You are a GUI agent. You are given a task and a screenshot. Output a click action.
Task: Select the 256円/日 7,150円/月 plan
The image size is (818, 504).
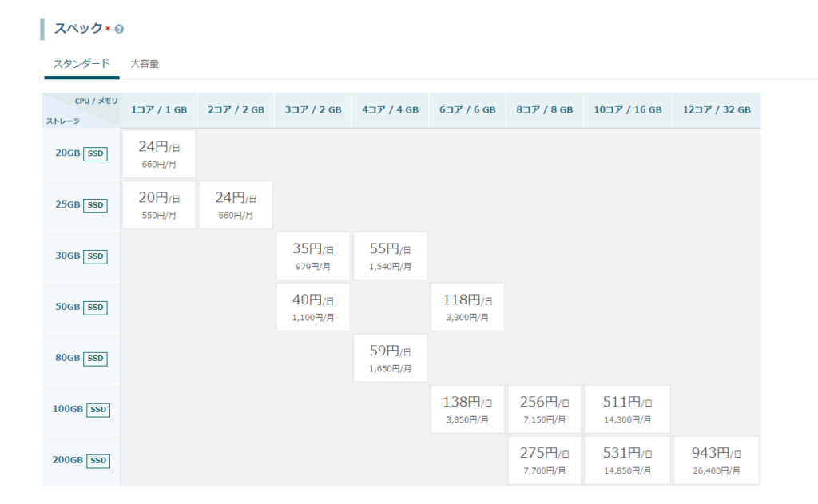tap(544, 410)
